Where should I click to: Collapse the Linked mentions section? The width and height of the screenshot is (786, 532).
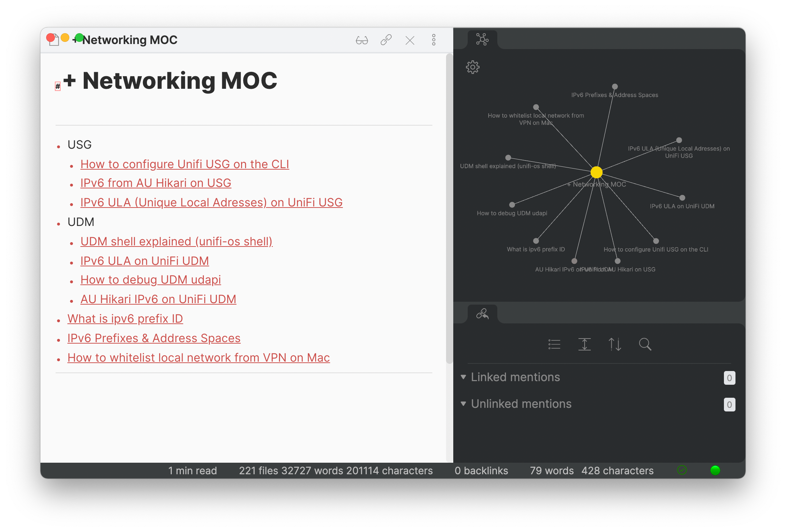463,377
